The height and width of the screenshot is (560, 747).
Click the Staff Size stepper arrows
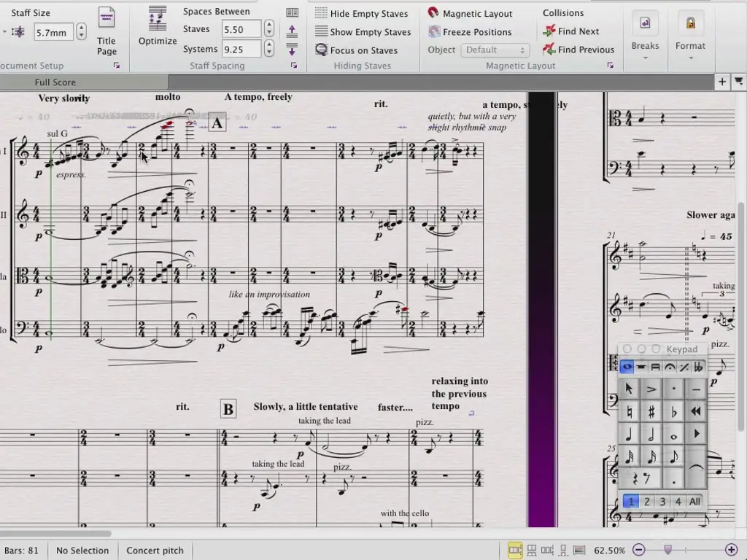coord(82,32)
